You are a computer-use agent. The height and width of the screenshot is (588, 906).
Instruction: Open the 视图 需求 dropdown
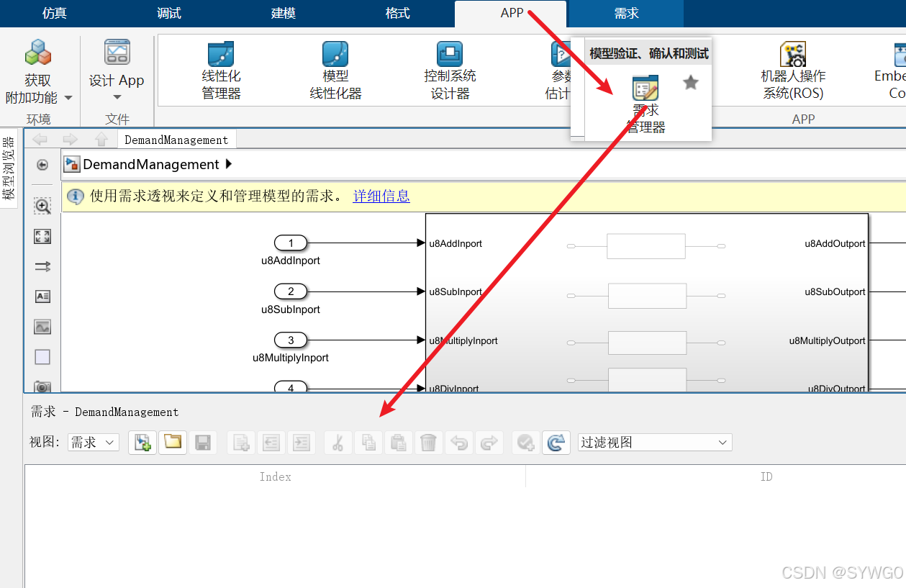(93, 442)
